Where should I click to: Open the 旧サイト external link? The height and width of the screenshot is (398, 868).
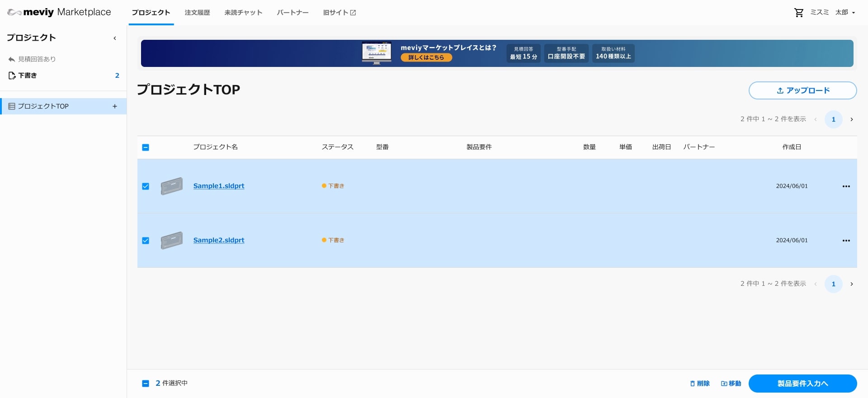click(x=340, y=12)
